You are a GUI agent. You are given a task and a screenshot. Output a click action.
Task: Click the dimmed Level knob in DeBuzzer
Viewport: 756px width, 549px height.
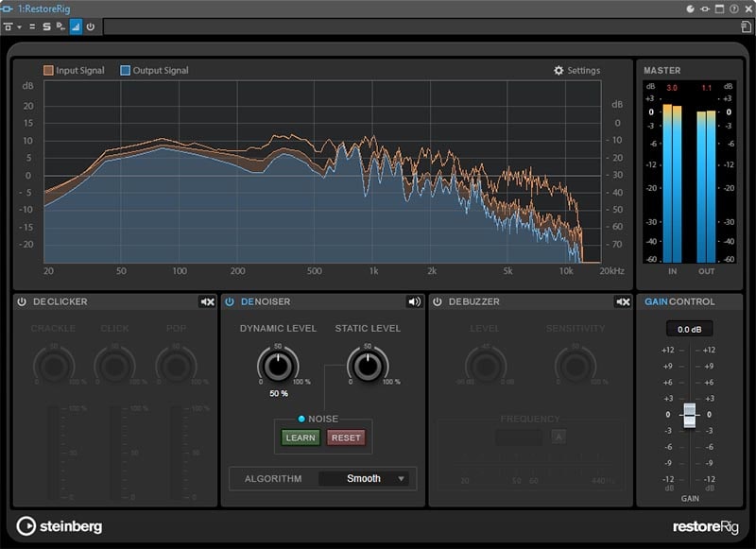[486, 367]
